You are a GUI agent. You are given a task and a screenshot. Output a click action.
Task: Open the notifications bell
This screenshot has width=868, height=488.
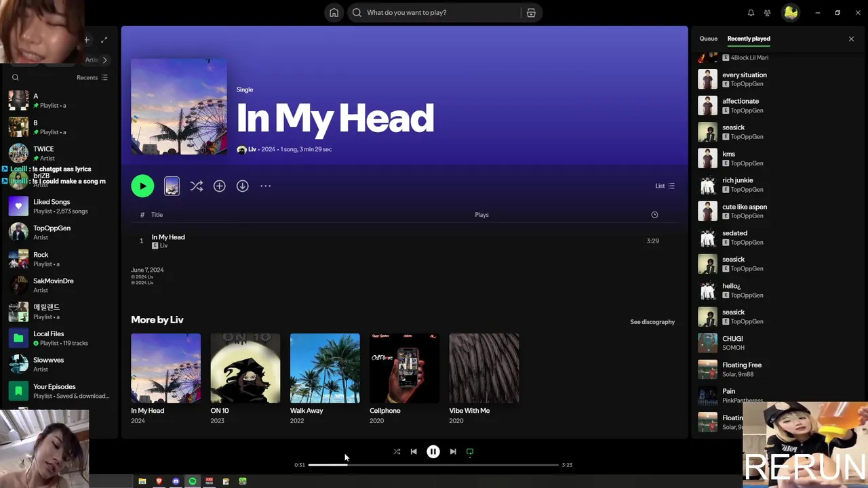tap(751, 12)
